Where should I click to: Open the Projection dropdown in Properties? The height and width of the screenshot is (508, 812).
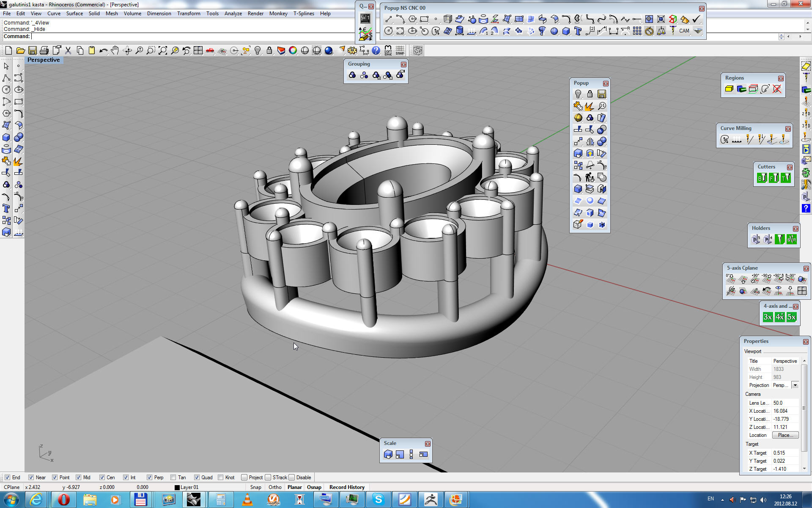point(795,385)
